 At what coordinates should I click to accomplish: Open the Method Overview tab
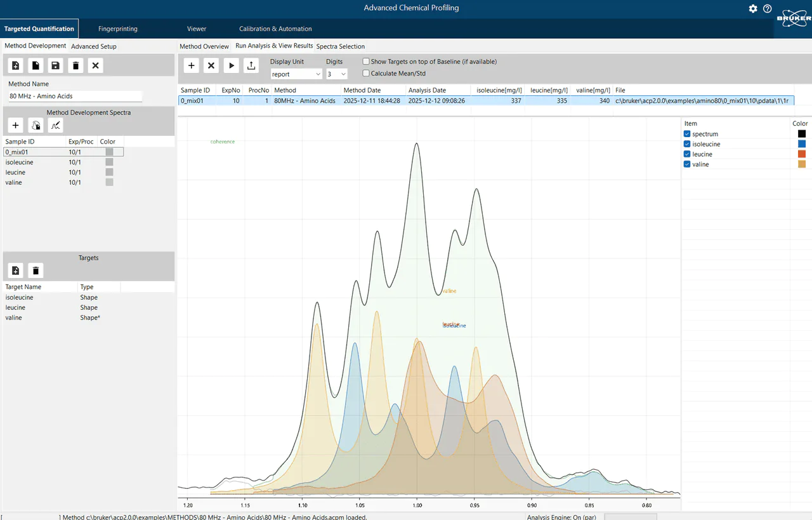click(204, 46)
